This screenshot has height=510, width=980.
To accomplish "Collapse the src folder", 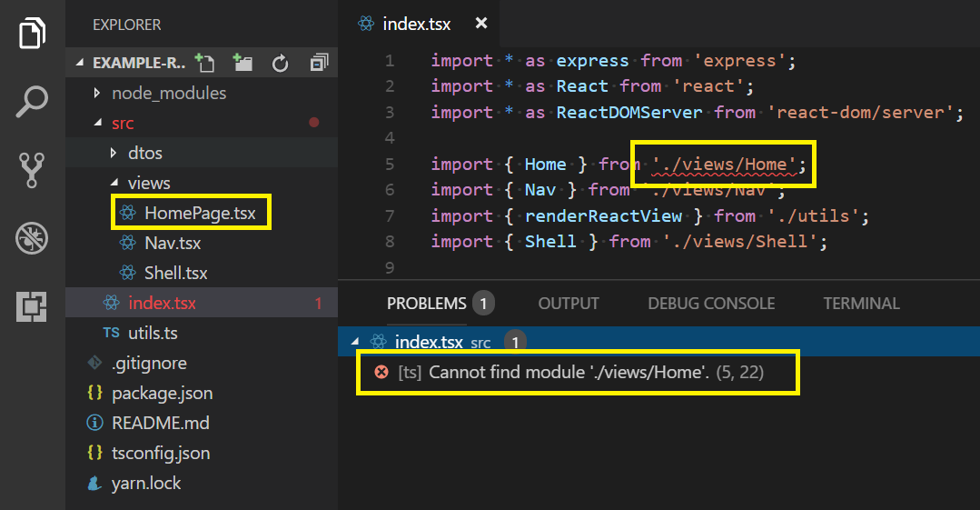I will coord(97,124).
